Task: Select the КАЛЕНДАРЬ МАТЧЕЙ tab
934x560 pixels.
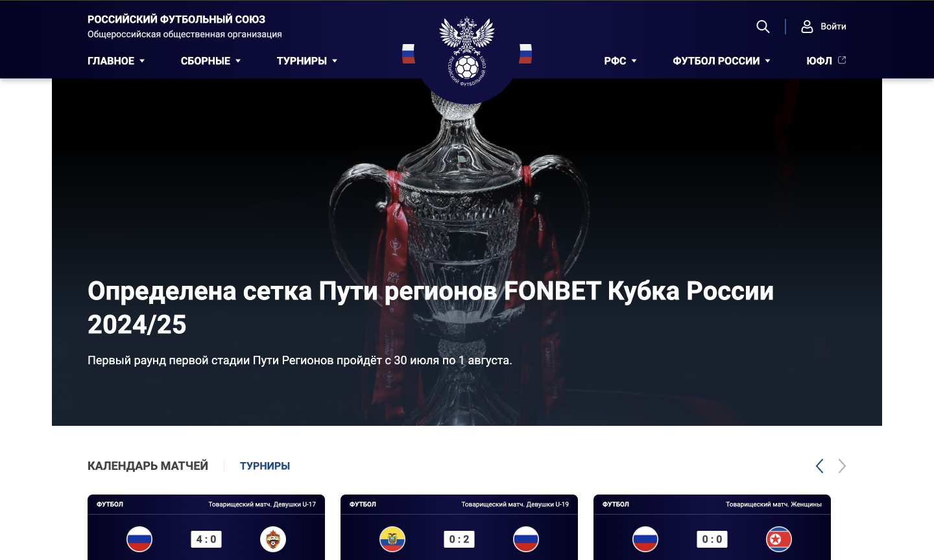Action: pyautogui.click(x=148, y=466)
